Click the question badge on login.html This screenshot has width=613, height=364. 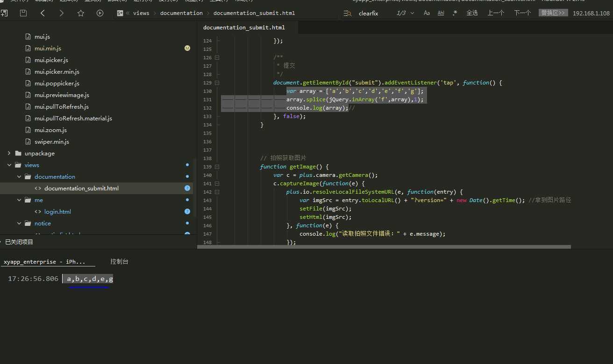coord(187,211)
